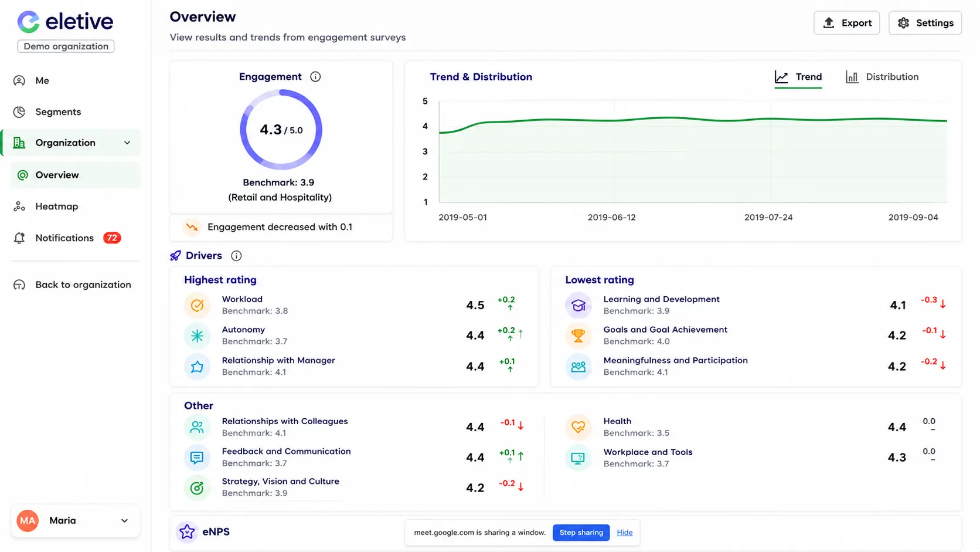Click the Stop sharing button
Image resolution: width=980 pixels, height=552 pixels.
581,533
